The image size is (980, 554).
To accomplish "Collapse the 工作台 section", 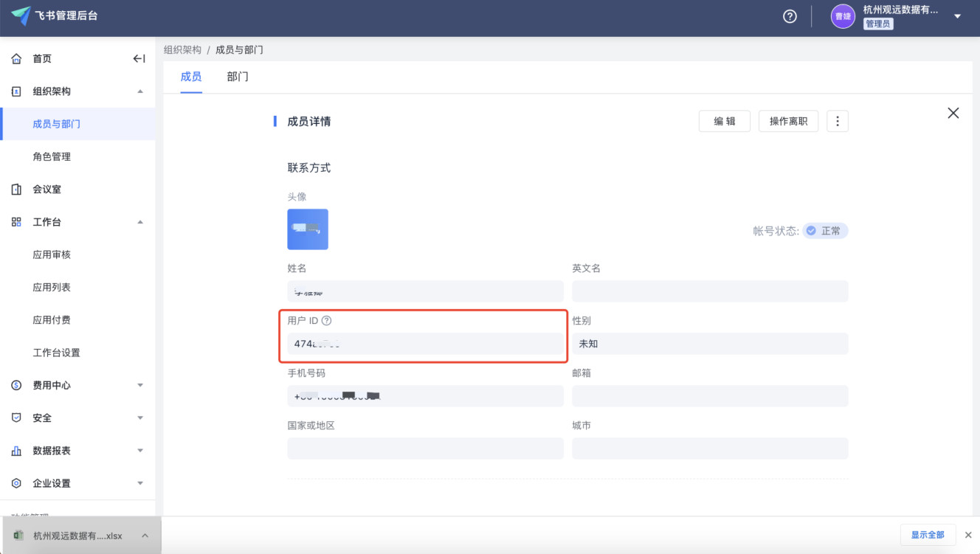I will coord(140,222).
